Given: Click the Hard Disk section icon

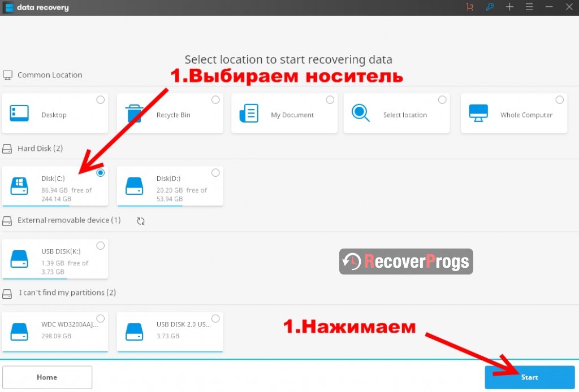Looking at the screenshot, I should (x=7, y=149).
